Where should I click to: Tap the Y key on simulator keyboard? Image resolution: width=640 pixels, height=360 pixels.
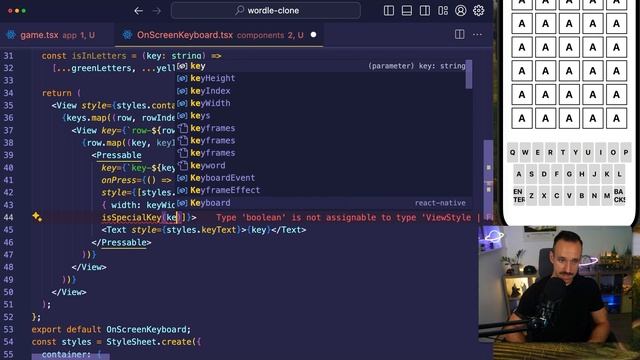tap(576, 153)
